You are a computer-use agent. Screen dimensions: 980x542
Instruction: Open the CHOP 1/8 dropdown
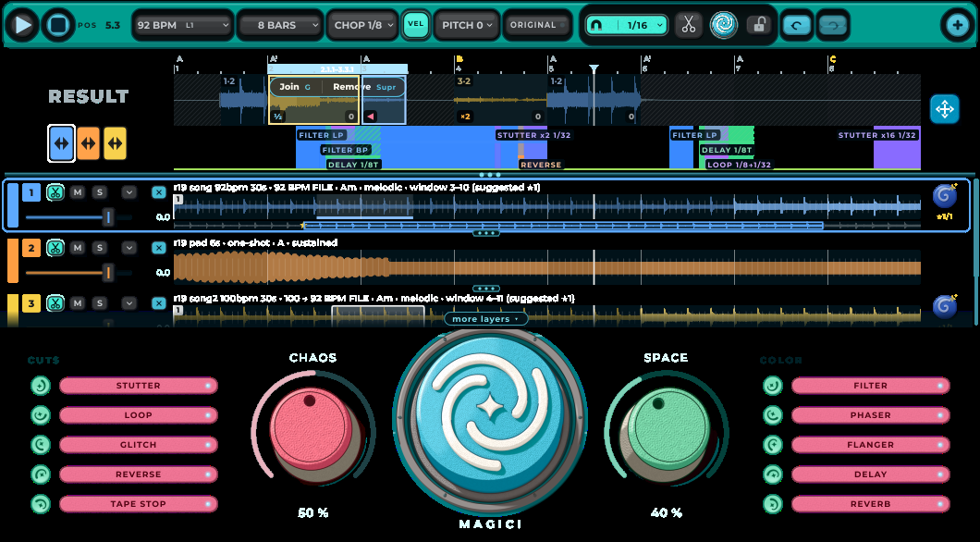pyautogui.click(x=362, y=25)
